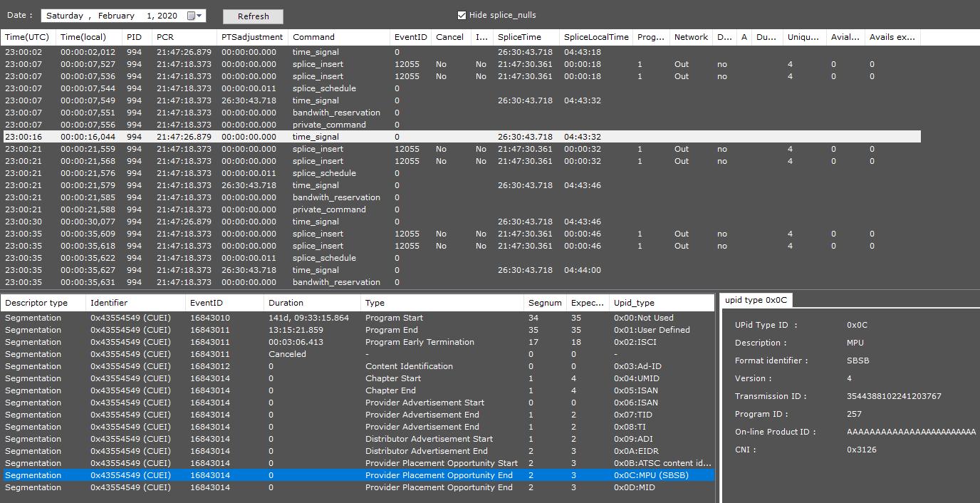Select the time_signal row at 00:00:02,012
Screen dimensions: 980x503
pyautogui.click(x=461, y=52)
